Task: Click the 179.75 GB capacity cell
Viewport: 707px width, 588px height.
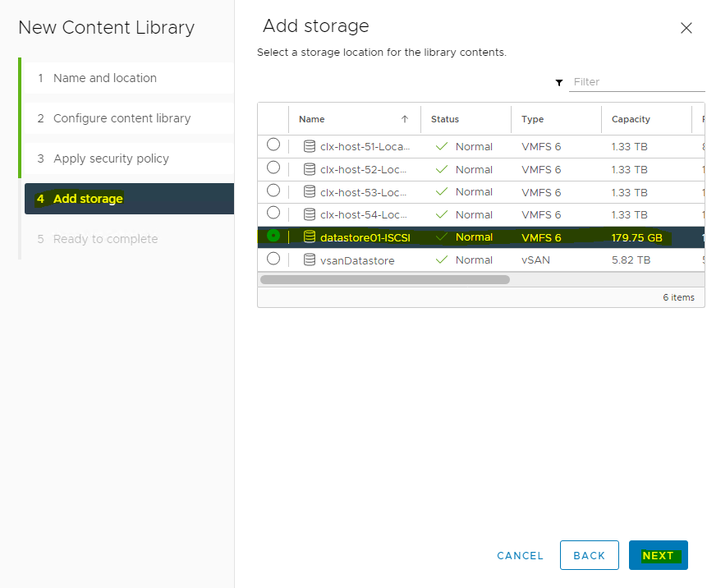Action: [x=636, y=237]
